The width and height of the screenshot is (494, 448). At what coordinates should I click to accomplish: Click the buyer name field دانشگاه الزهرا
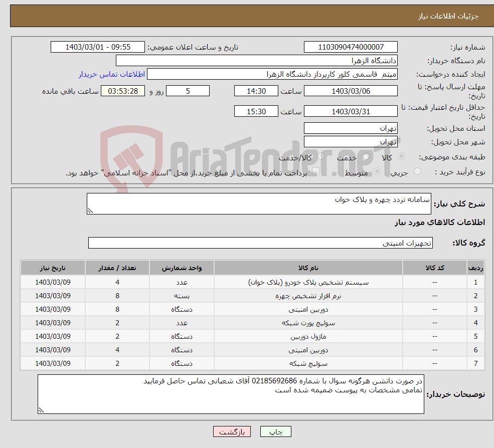point(257,61)
